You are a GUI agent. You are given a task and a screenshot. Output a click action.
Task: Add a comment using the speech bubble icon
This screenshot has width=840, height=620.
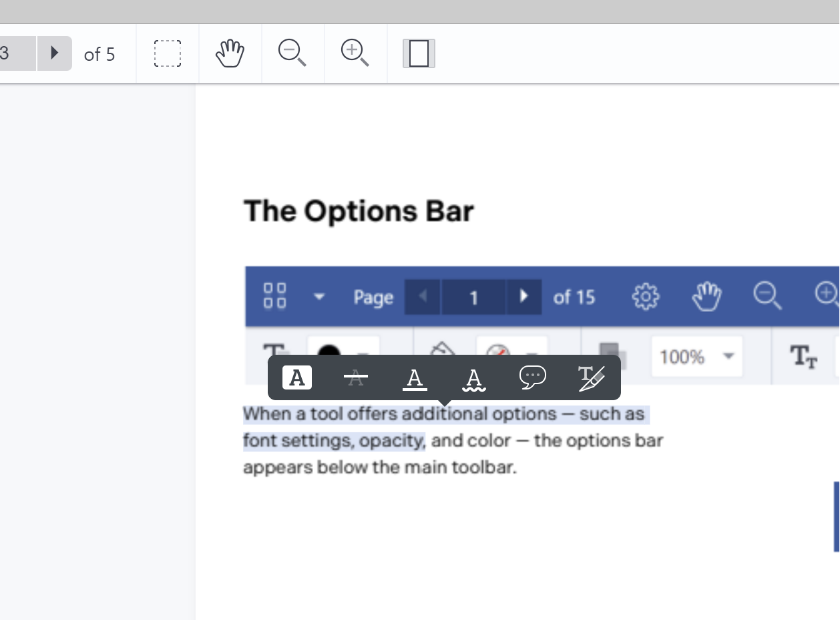533,377
